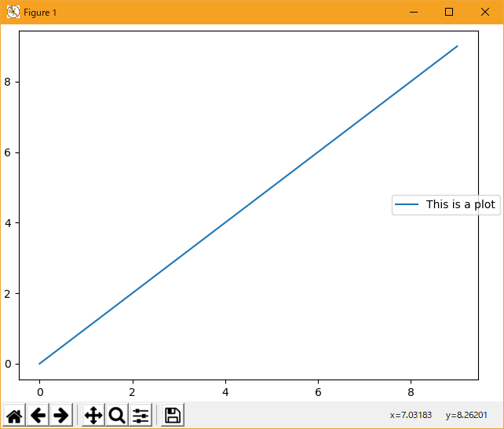Click the y-axis tick label 8
504x429 pixels.
coord(7,82)
